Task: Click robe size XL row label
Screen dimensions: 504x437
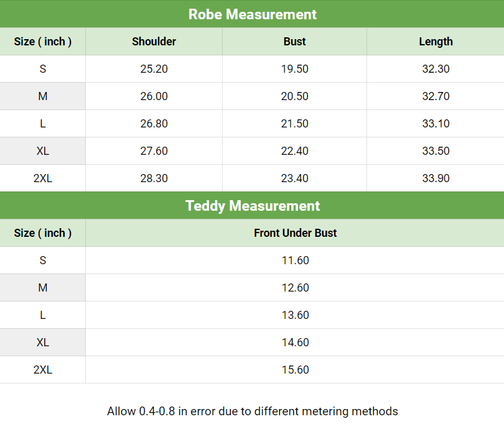Action: coord(43,151)
